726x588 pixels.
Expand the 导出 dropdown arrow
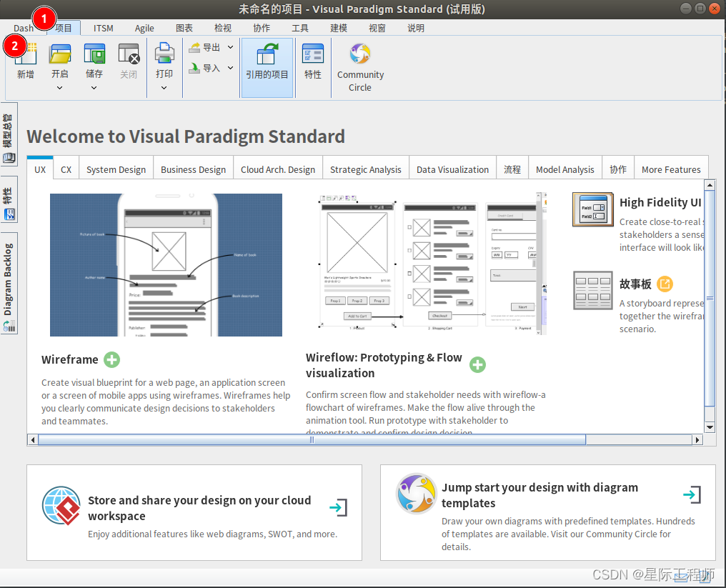231,47
